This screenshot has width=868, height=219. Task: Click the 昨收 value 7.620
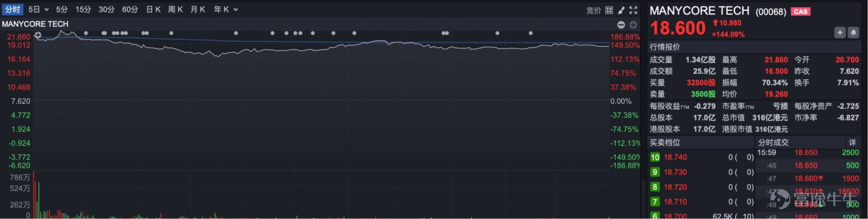coord(850,71)
